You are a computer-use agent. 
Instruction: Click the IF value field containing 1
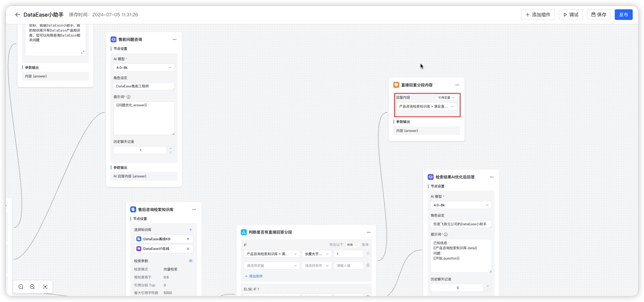pos(348,254)
